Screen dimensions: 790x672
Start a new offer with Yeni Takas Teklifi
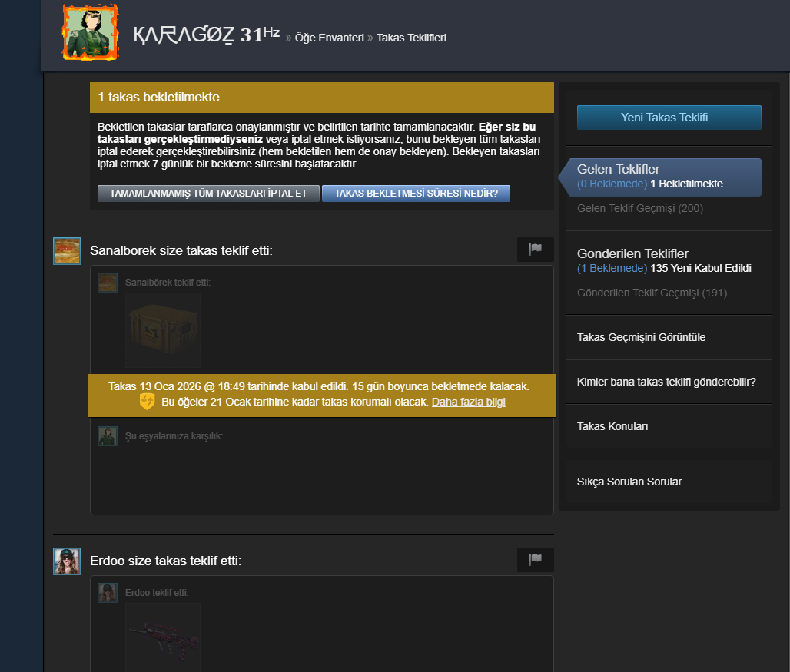669,118
